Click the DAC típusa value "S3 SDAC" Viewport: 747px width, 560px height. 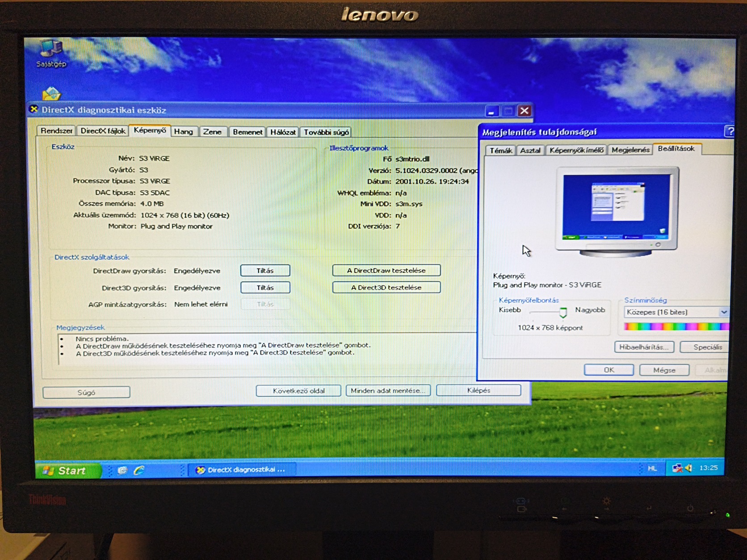tap(155, 193)
